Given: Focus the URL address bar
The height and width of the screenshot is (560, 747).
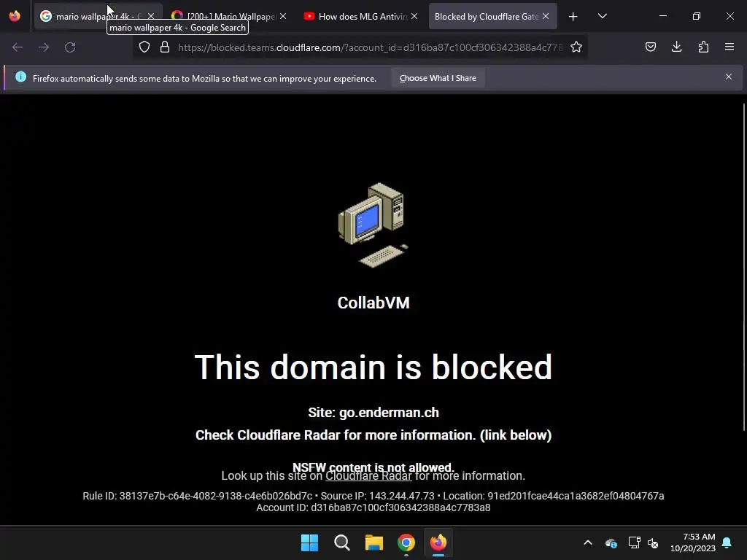Looking at the screenshot, I should point(369,47).
